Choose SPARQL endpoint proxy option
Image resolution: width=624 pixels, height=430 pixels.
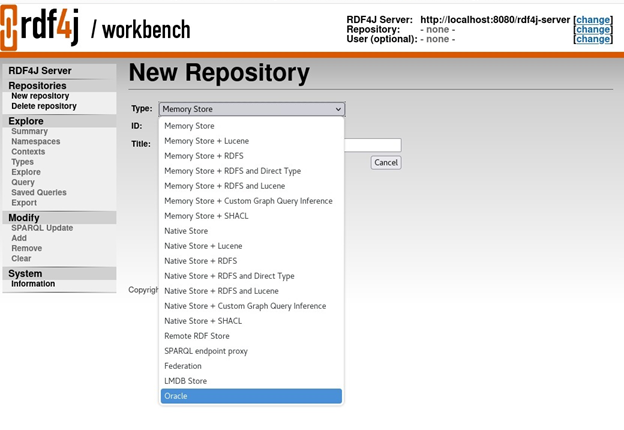pyautogui.click(x=251, y=351)
